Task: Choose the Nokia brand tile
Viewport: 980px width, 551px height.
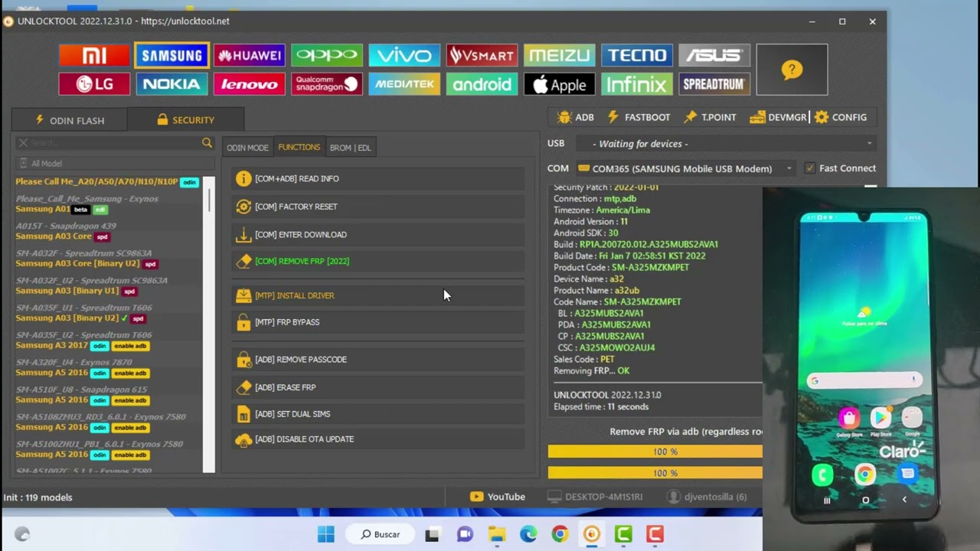Action: click(x=171, y=84)
